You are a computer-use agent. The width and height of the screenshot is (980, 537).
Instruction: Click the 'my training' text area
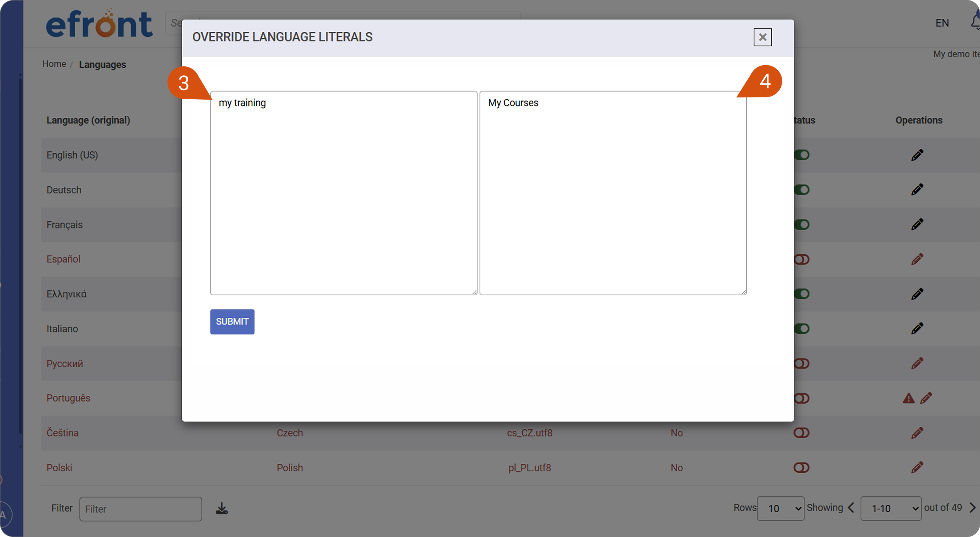point(344,193)
